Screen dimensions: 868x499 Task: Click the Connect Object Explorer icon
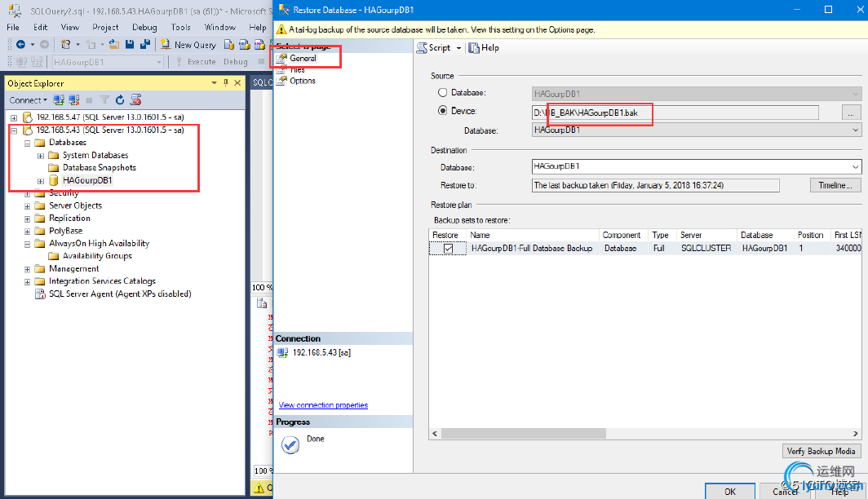pos(59,100)
